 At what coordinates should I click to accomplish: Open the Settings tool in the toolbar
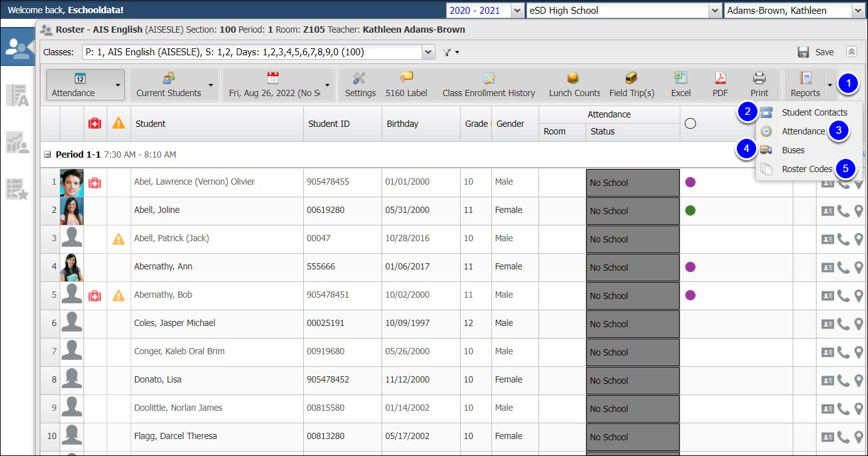[360, 85]
